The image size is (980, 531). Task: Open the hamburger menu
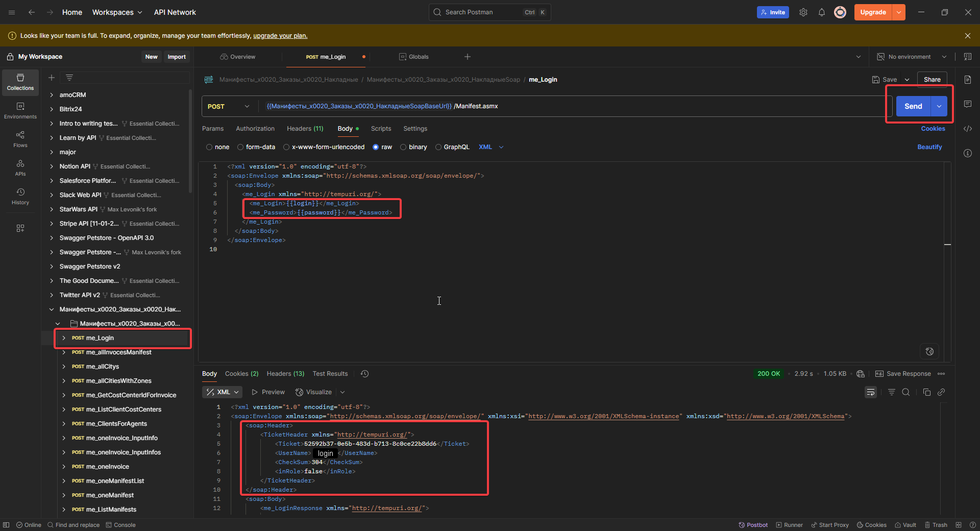click(12, 12)
